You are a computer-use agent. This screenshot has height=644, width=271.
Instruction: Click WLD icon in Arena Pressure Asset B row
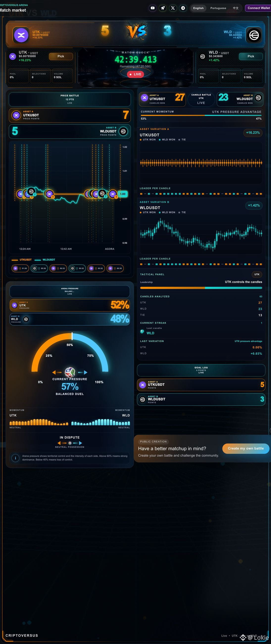point(26,319)
